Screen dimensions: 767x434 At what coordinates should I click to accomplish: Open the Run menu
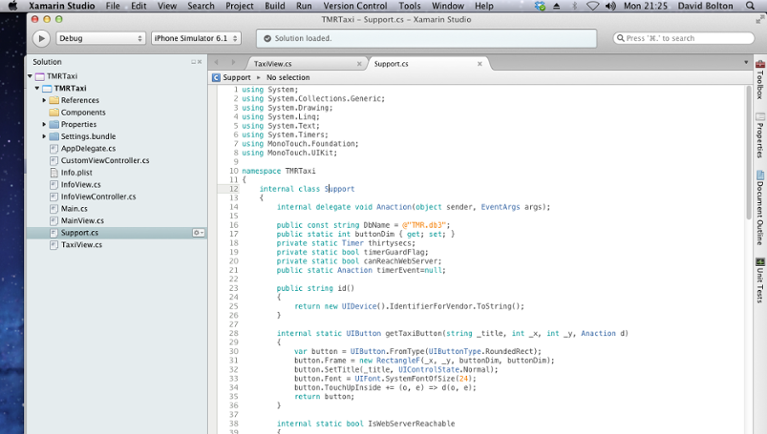pos(304,6)
